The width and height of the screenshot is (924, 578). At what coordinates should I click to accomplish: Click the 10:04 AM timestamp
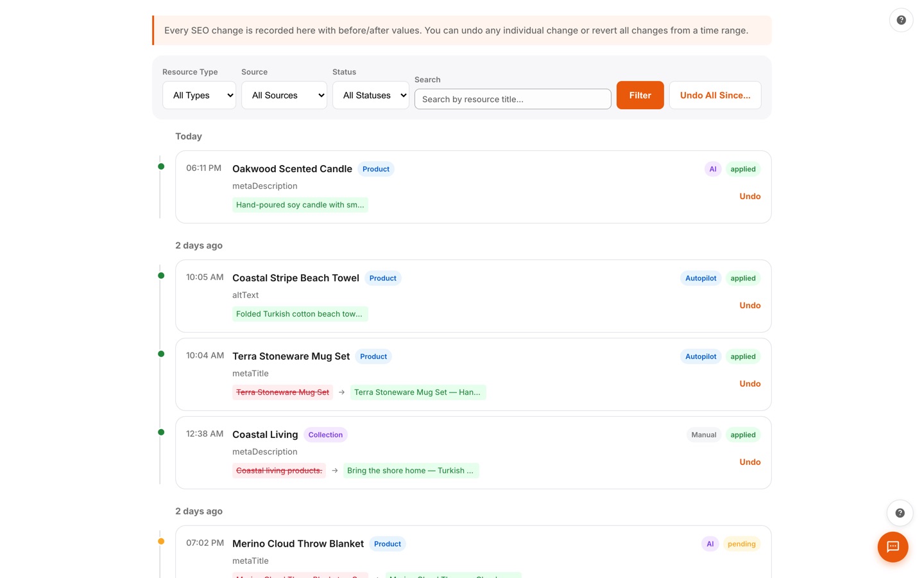pyautogui.click(x=205, y=356)
